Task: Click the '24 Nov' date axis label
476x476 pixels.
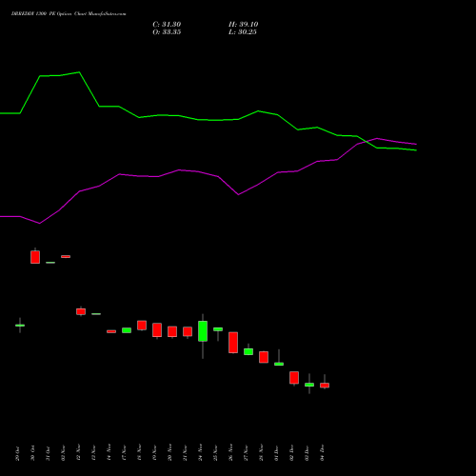Action: 200,452
